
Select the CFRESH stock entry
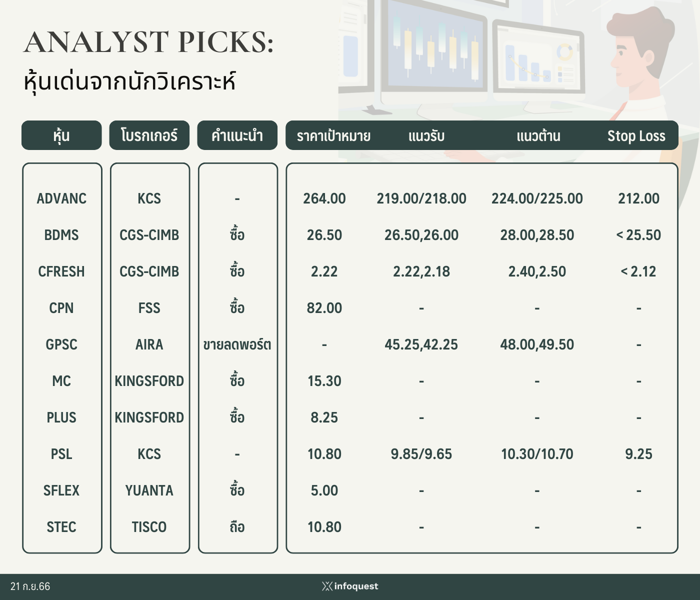pyautogui.click(x=61, y=271)
